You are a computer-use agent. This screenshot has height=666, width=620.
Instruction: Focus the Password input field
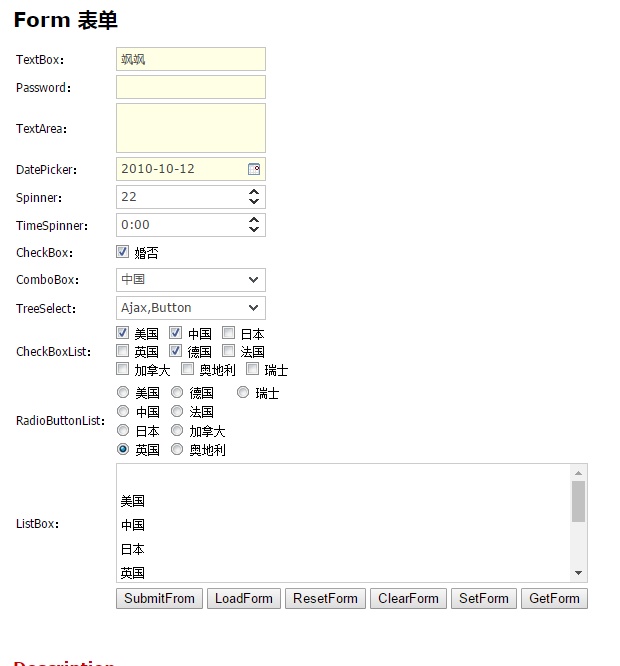tap(191, 87)
